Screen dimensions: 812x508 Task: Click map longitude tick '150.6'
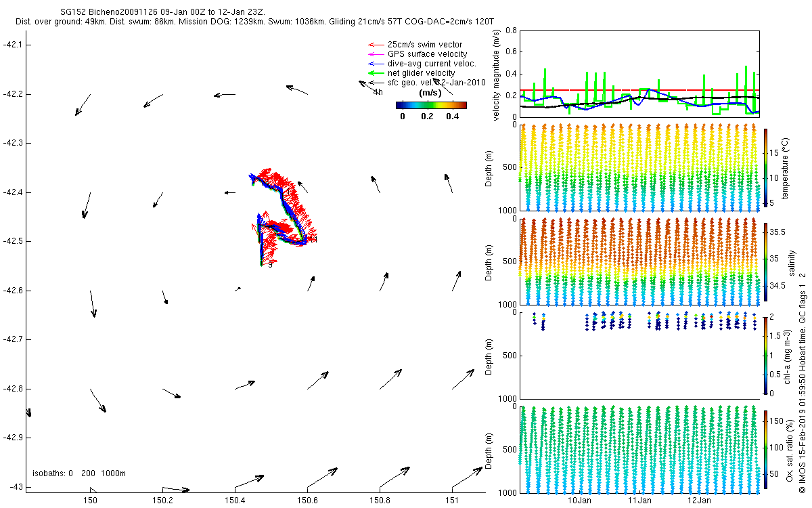[x=307, y=500]
